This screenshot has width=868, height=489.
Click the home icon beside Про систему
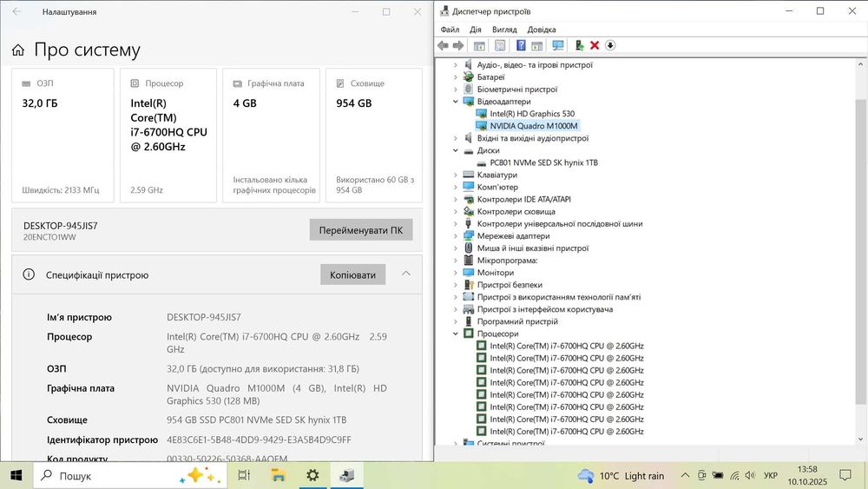coord(17,50)
